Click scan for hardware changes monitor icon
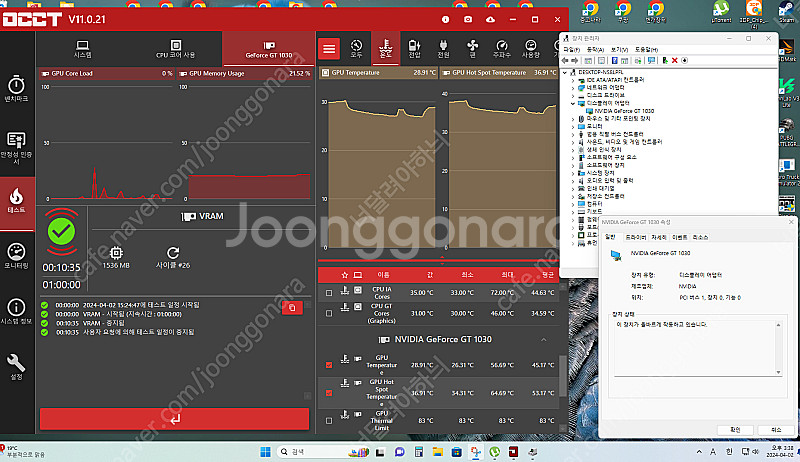 coord(651,60)
